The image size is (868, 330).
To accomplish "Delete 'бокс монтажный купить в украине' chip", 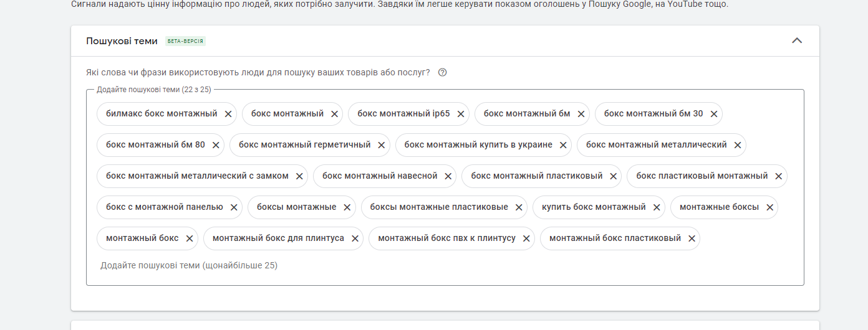I will 563,145.
